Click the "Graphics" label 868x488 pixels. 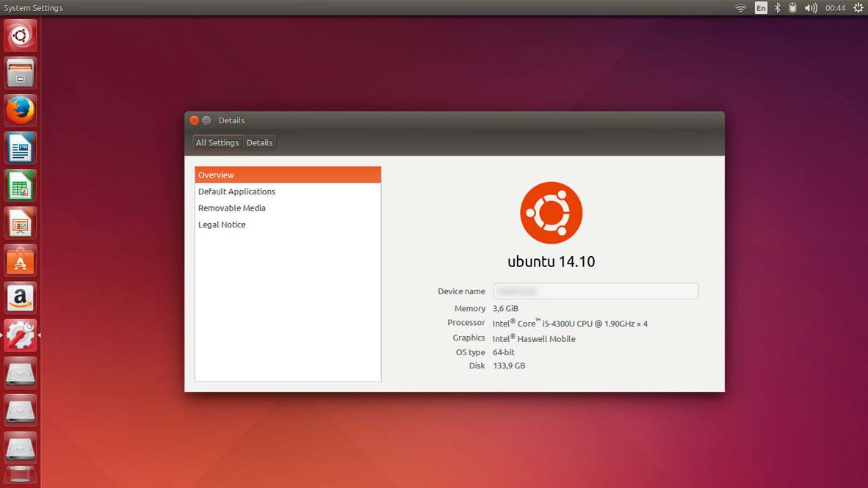point(469,338)
